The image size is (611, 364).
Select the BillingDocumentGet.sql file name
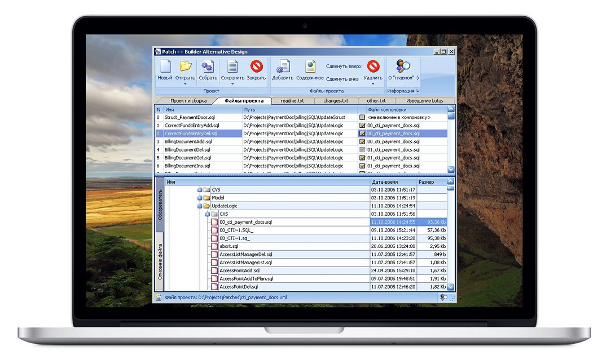(188, 158)
